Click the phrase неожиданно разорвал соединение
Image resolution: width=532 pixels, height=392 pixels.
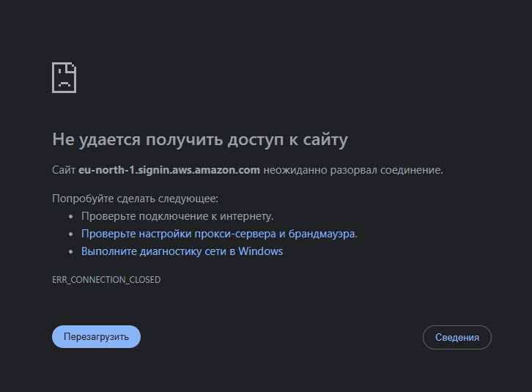(353, 170)
